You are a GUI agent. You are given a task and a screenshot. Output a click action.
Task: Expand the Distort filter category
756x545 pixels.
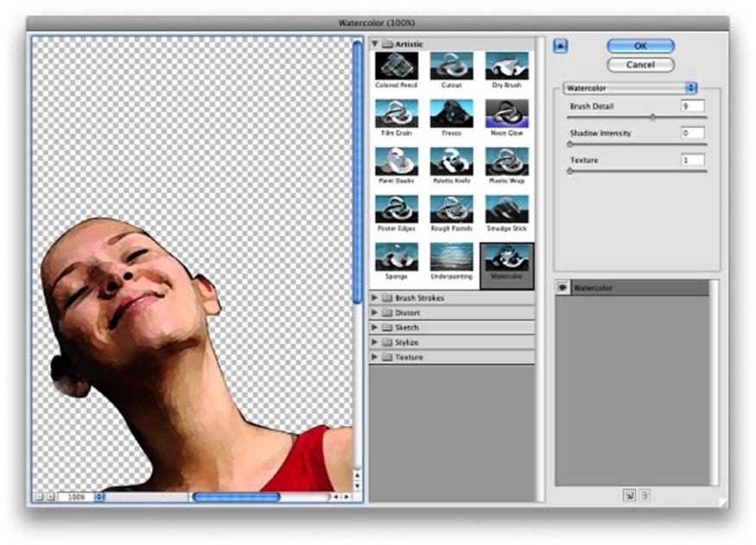[x=375, y=313]
